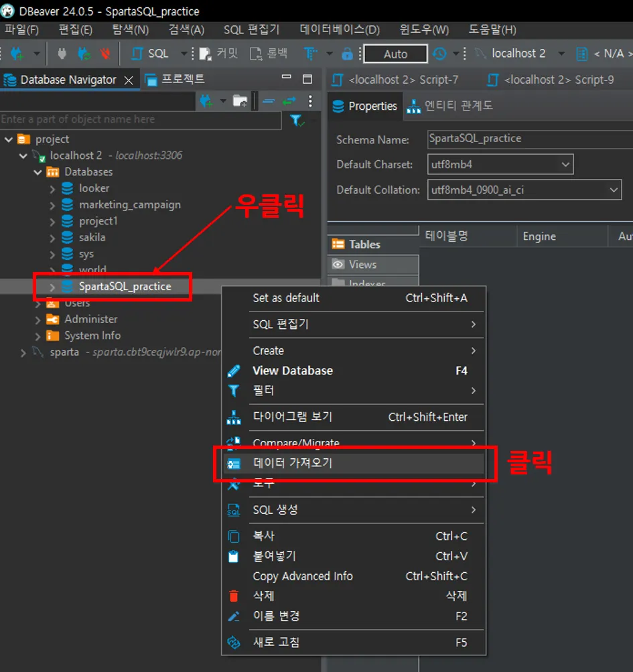
Task: Select the project1 database
Action: [98, 221]
